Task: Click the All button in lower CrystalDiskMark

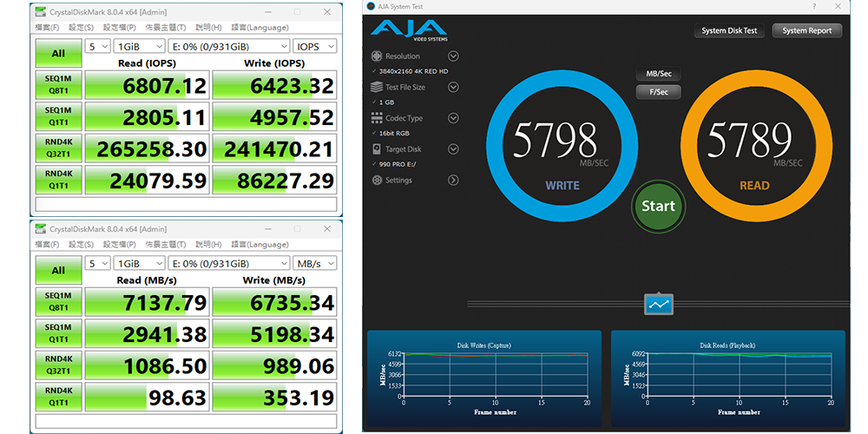Action: point(58,270)
